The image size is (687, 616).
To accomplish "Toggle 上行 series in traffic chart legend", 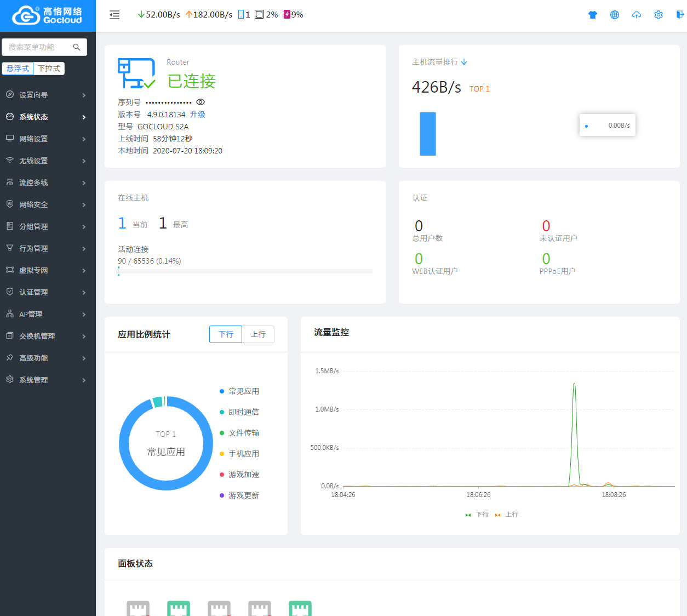I will click(x=506, y=515).
